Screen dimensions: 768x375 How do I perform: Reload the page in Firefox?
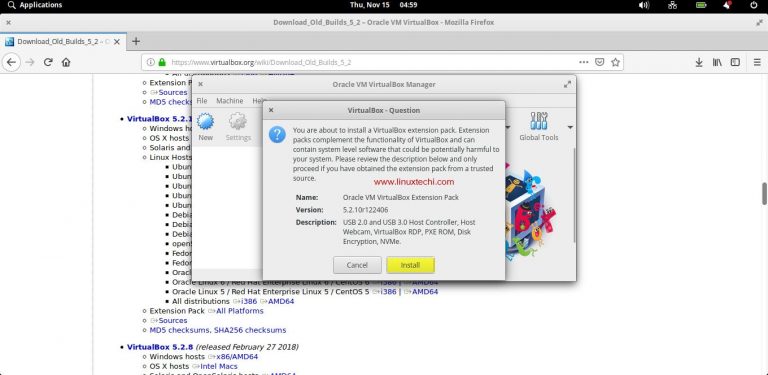(x=48, y=62)
